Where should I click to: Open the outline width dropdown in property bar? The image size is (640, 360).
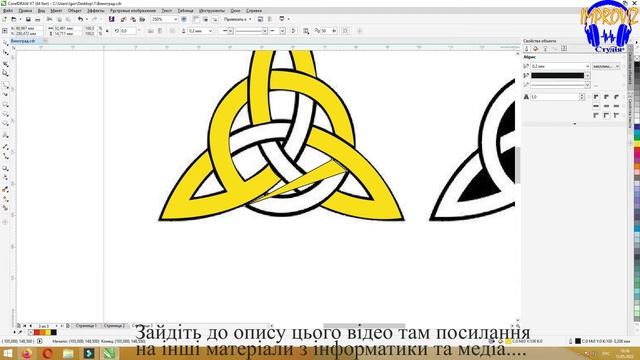coord(210,31)
